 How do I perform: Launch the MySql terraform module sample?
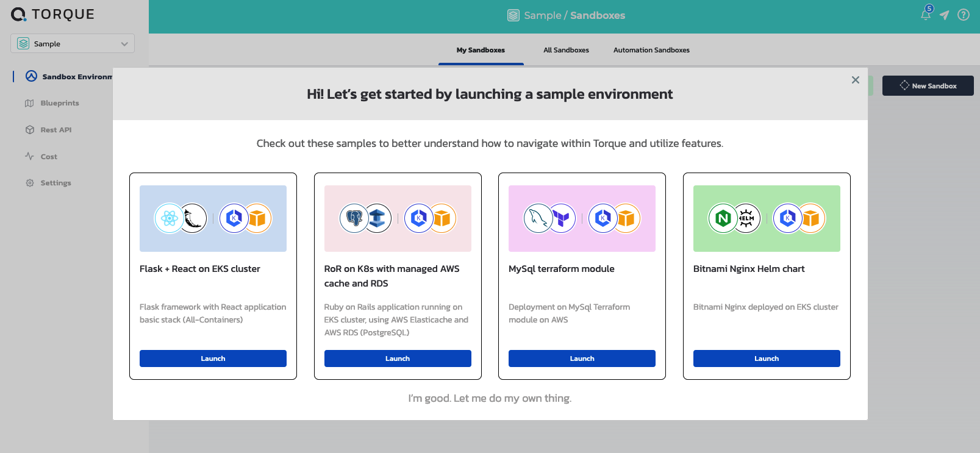pos(582,358)
